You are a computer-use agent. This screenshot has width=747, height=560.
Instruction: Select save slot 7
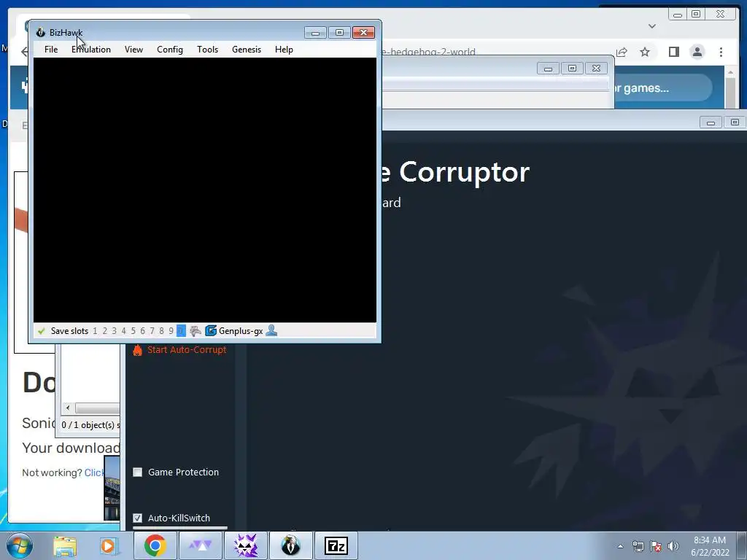click(152, 331)
